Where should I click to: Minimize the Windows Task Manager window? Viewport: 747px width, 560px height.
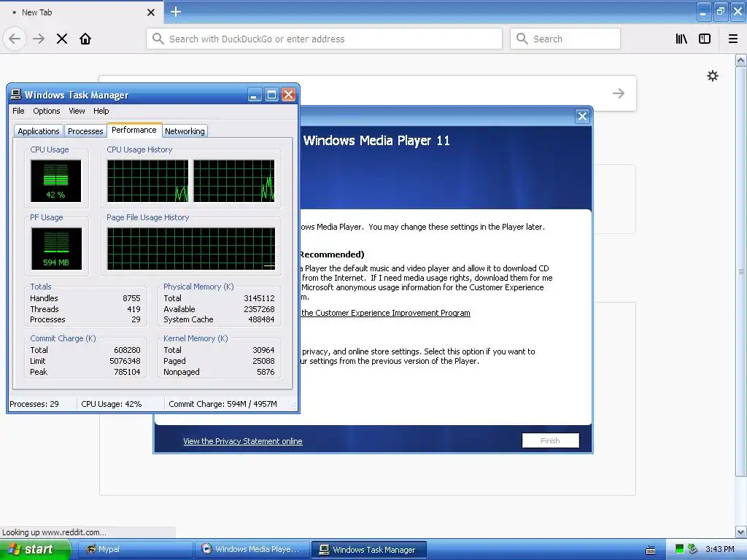pyautogui.click(x=255, y=94)
